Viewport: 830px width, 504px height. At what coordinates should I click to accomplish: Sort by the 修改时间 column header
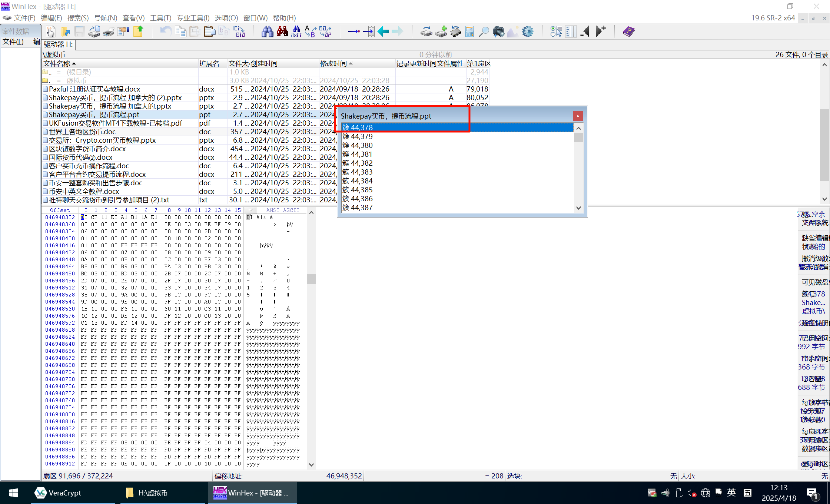tap(357, 64)
